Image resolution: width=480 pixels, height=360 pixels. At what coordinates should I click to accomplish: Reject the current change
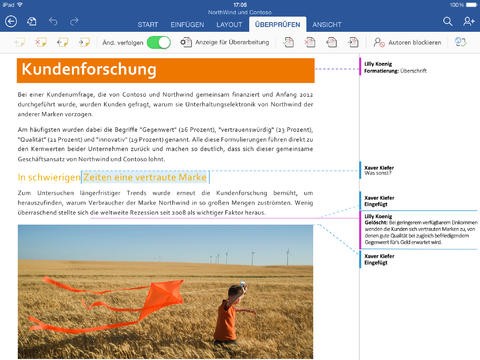pyautogui.click(x=310, y=42)
